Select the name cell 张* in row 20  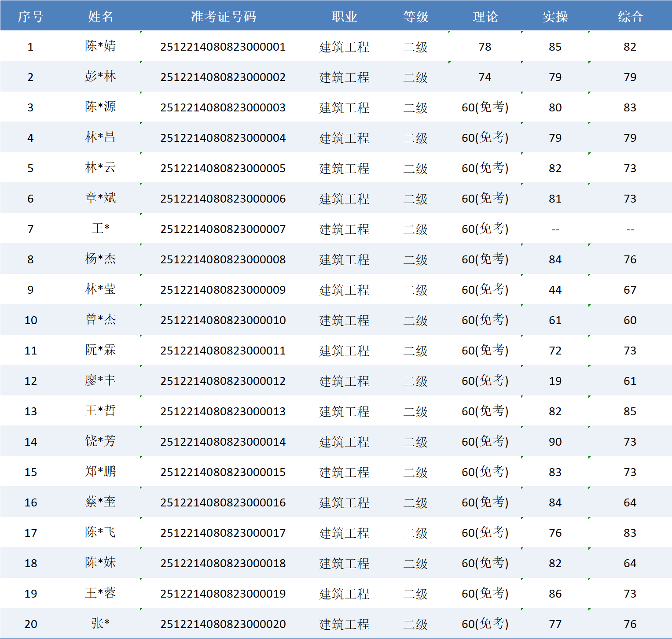click(x=100, y=624)
